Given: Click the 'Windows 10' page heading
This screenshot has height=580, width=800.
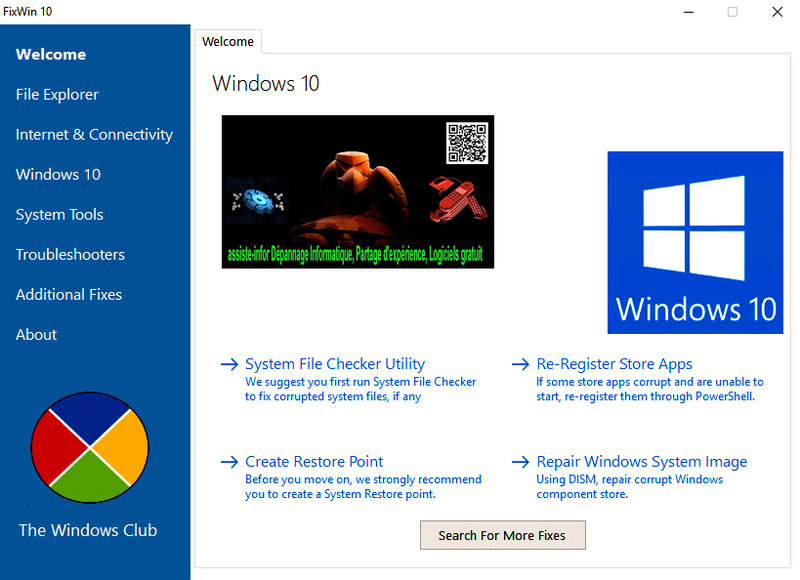Looking at the screenshot, I should [x=266, y=84].
